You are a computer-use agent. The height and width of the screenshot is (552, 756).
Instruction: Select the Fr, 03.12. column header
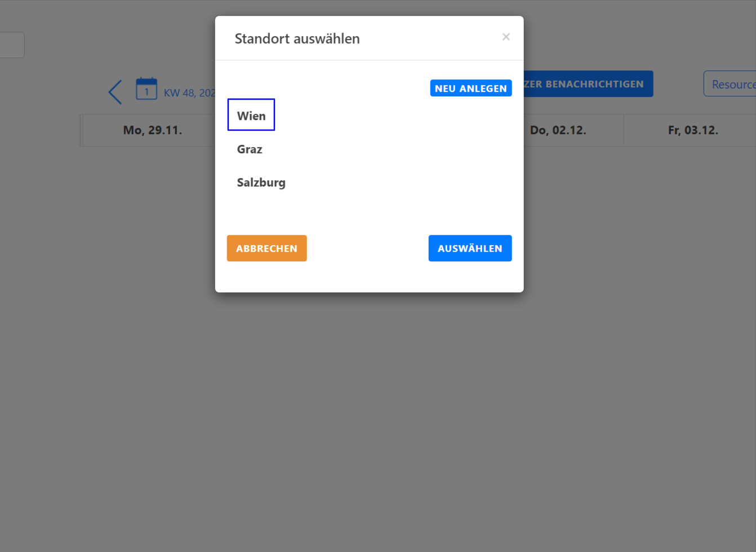(x=692, y=130)
